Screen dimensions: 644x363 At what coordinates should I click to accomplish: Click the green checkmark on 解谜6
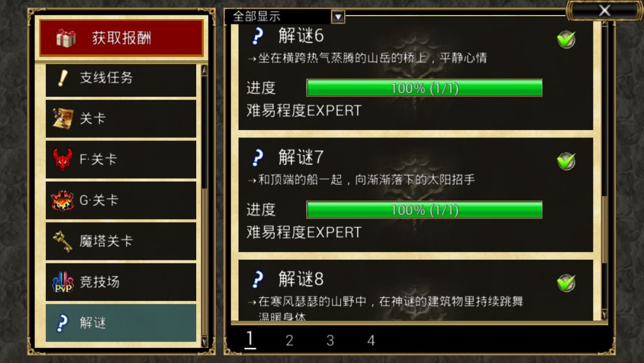(x=566, y=39)
